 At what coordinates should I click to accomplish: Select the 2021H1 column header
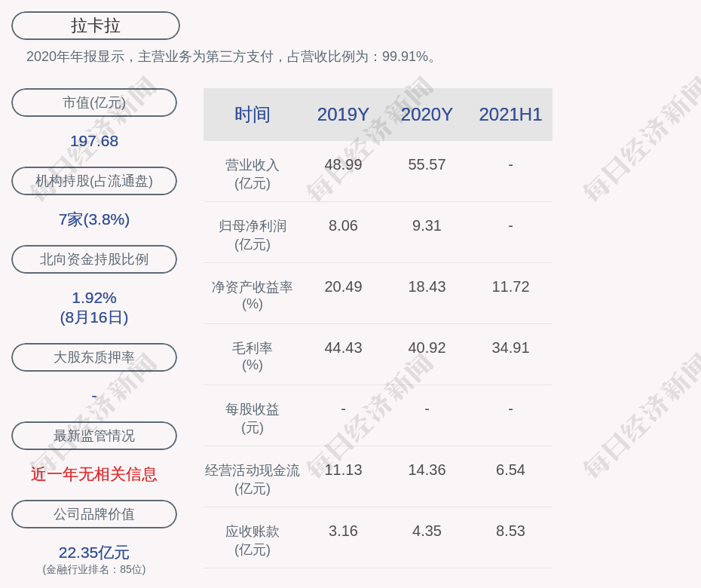click(x=510, y=115)
